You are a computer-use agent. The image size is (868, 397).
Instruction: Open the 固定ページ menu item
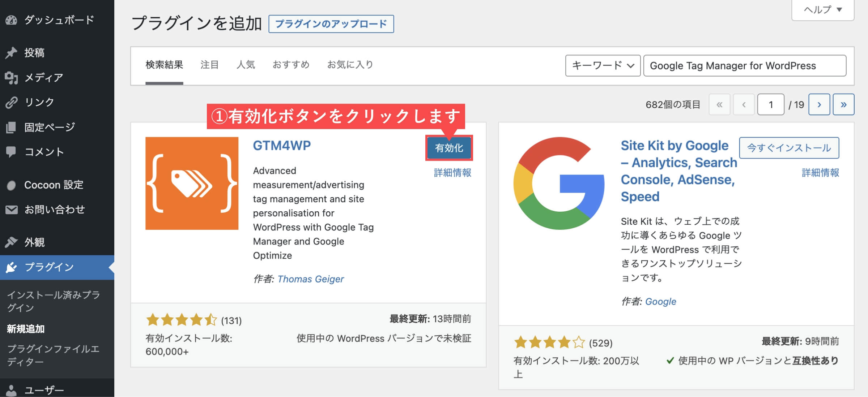[x=57, y=127]
